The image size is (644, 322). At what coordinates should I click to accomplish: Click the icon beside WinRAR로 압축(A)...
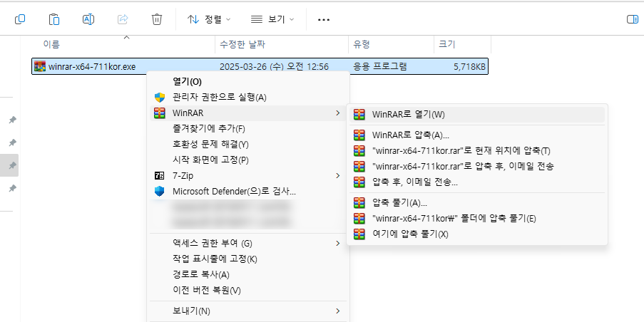coord(359,135)
